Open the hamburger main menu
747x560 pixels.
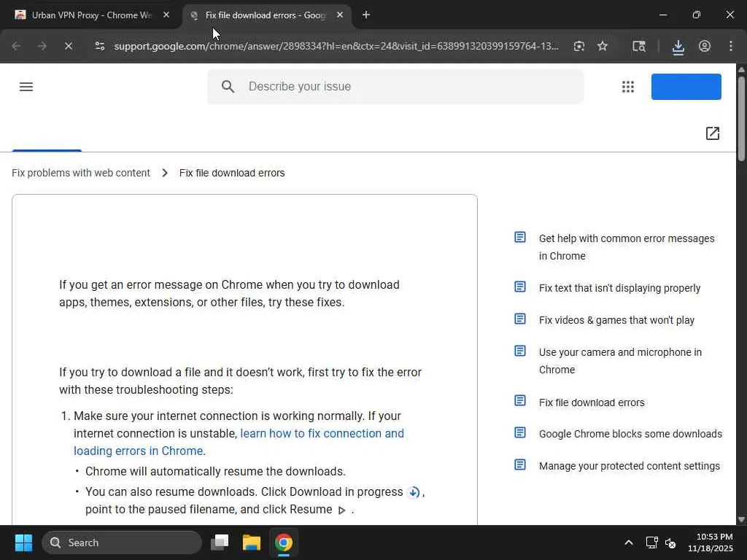26,87
